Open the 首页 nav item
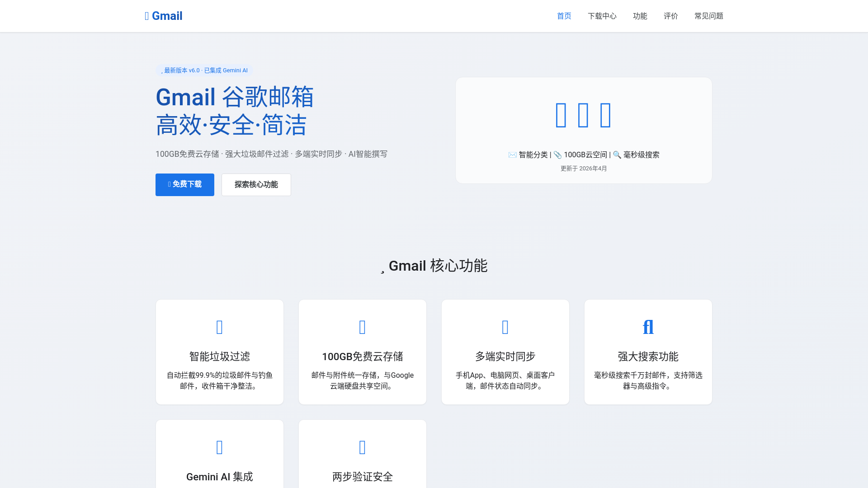Image resolution: width=868 pixels, height=488 pixels. click(x=564, y=16)
